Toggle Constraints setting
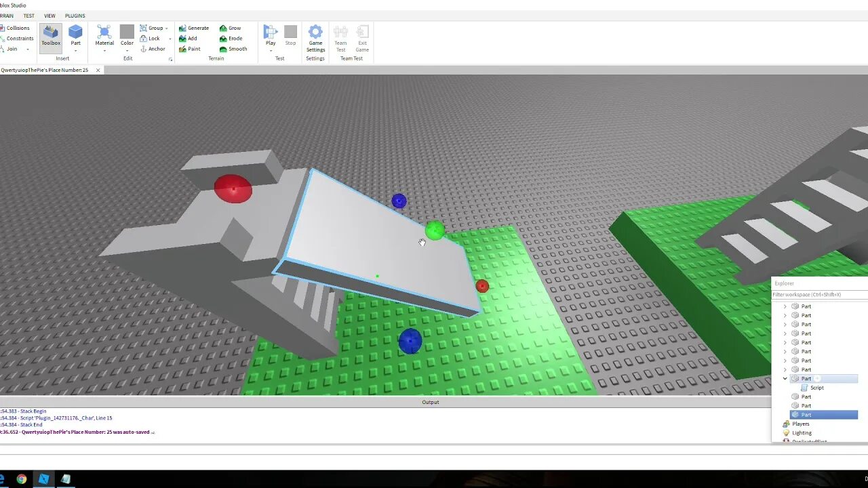The image size is (868, 488). click(x=16, y=38)
